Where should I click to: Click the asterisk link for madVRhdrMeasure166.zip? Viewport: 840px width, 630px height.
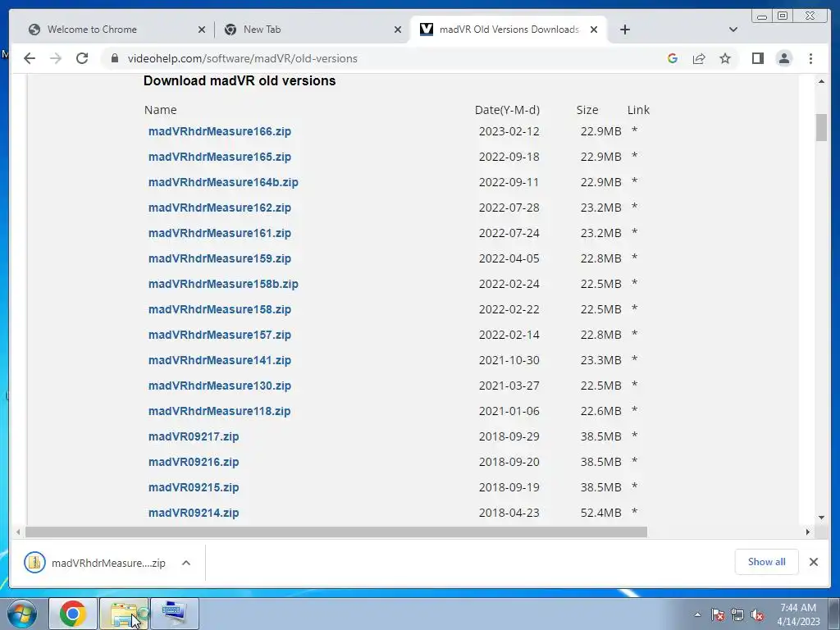(634, 130)
